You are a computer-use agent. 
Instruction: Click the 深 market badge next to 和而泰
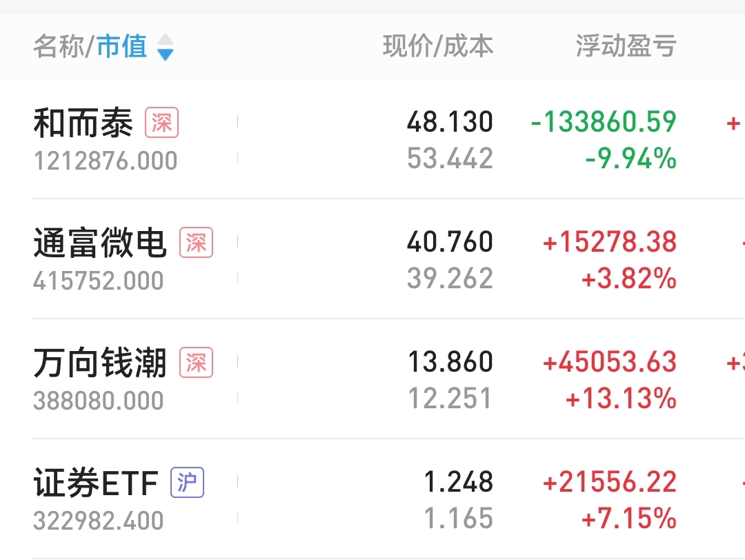(161, 124)
